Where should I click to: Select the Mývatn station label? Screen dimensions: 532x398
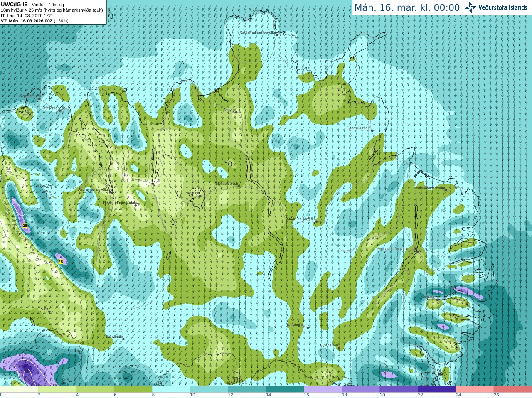click(x=193, y=193)
